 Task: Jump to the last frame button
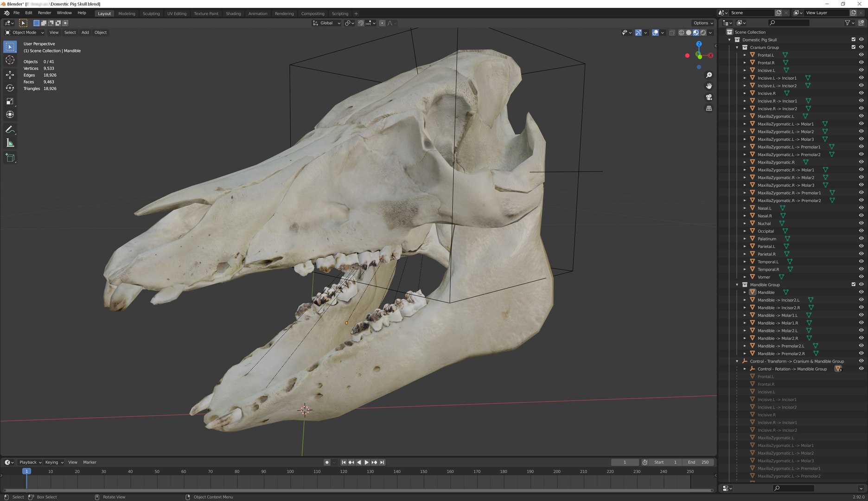pyautogui.click(x=382, y=462)
